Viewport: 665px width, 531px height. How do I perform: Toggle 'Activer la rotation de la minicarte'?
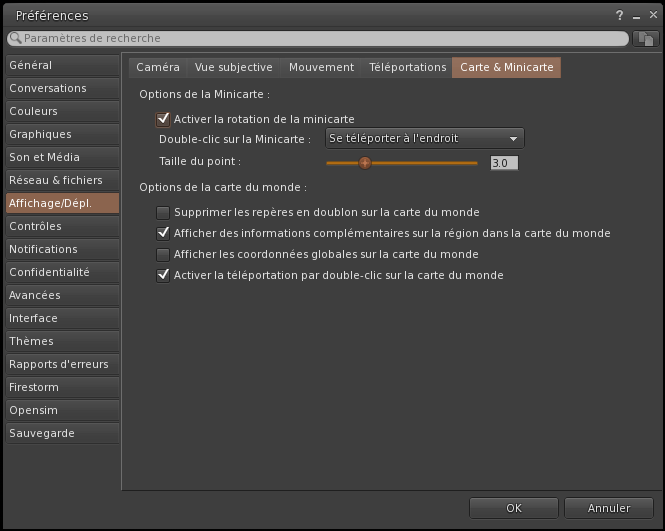pyautogui.click(x=164, y=119)
